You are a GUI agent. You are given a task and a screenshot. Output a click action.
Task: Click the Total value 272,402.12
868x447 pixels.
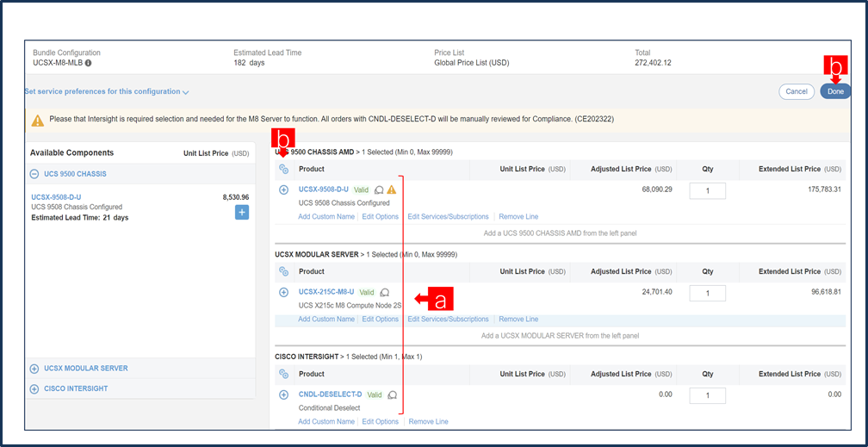click(654, 63)
